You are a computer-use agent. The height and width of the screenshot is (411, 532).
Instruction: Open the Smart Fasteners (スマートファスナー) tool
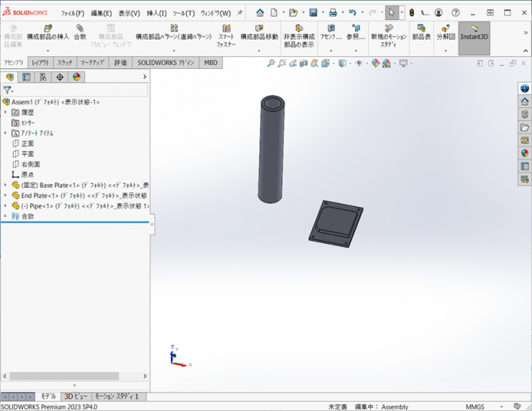[226, 35]
